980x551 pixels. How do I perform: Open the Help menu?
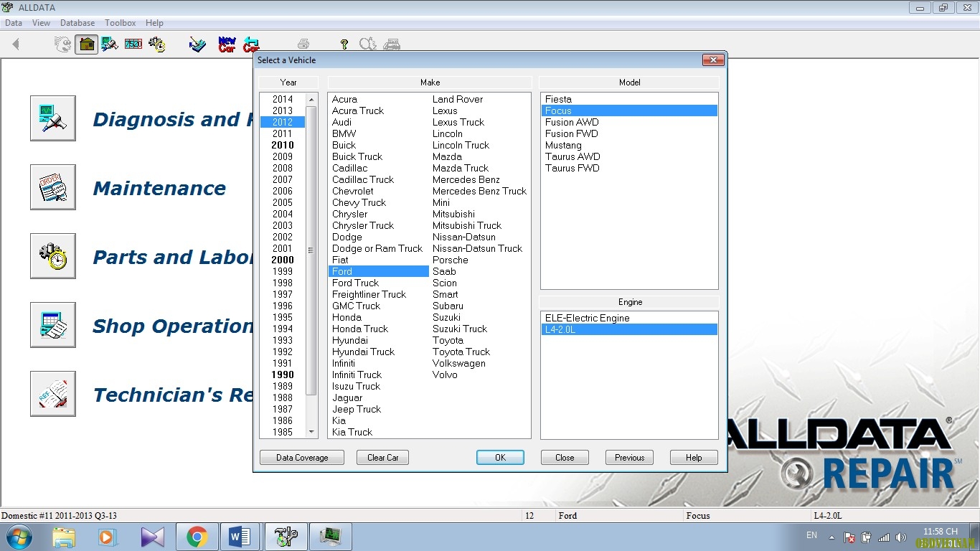(x=155, y=23)
